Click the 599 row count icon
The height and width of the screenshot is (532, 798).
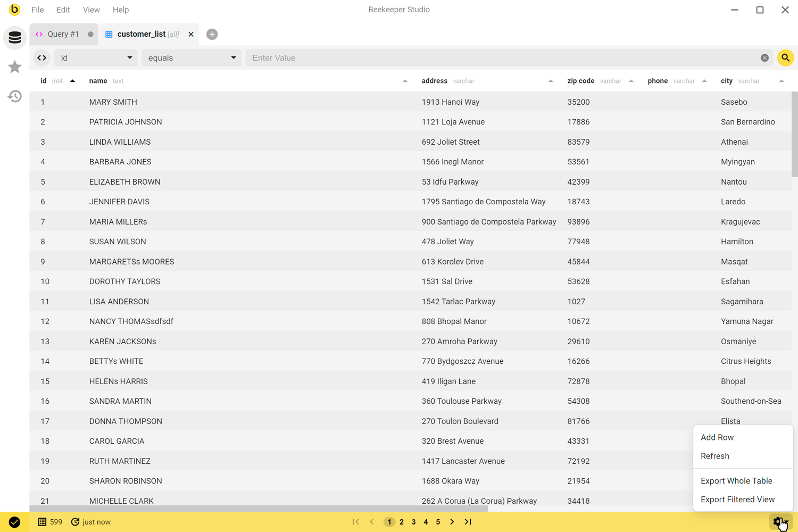coord(42,522)
